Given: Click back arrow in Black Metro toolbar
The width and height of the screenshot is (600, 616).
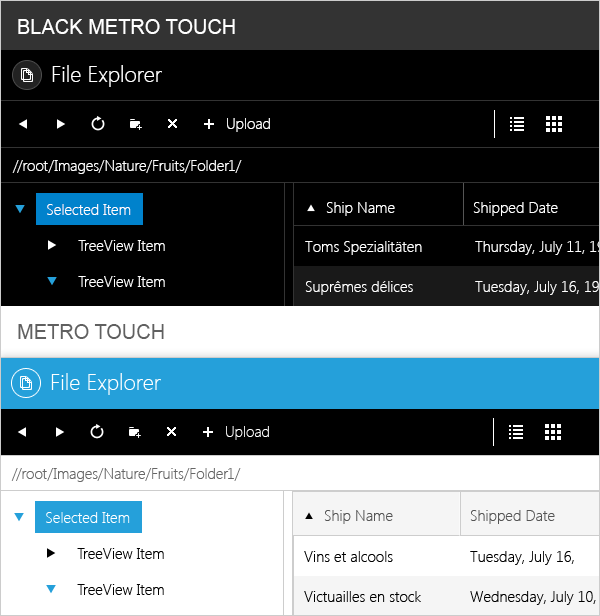Looking at the screenshot, I should (23, 124).
